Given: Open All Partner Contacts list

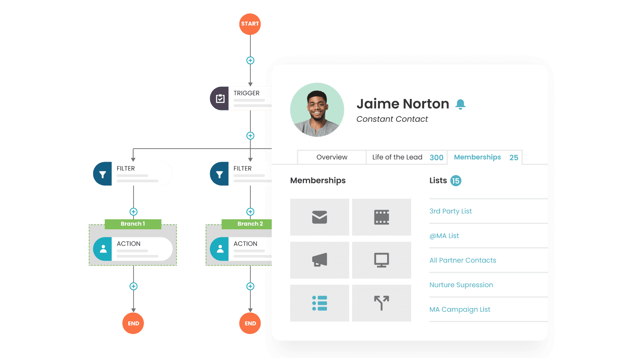Looking at the screenshot, I should coord(463,260).
